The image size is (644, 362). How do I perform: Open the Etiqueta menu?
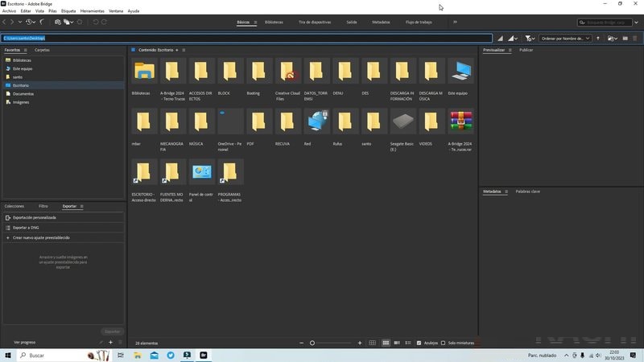pyautogui.click(x=68, y=11)
